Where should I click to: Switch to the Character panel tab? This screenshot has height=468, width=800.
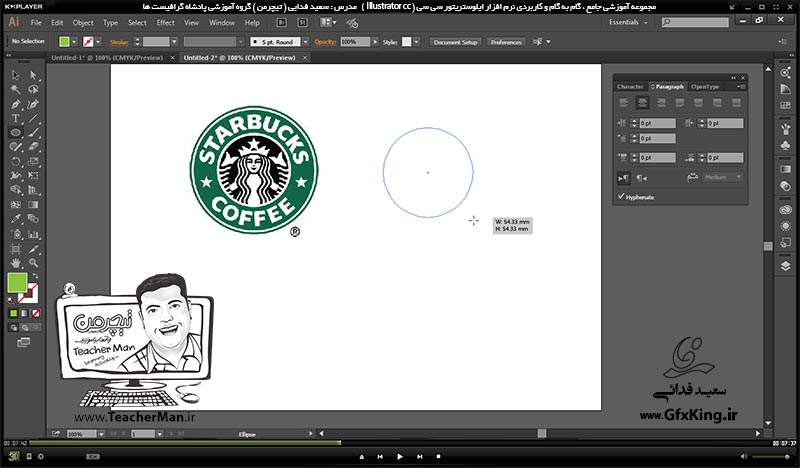coord(630,87)
